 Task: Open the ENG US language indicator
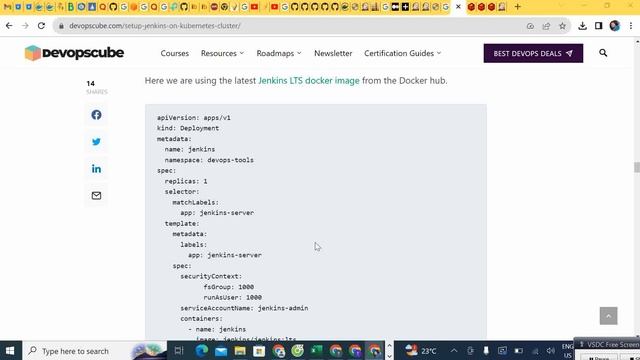[x=567, y=351]
